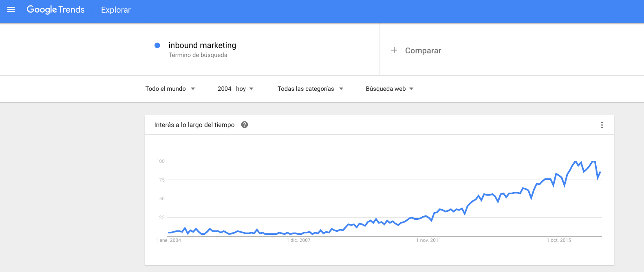
Task: Open the hamburger navigation menu
Action: click(x=11, y=9)
